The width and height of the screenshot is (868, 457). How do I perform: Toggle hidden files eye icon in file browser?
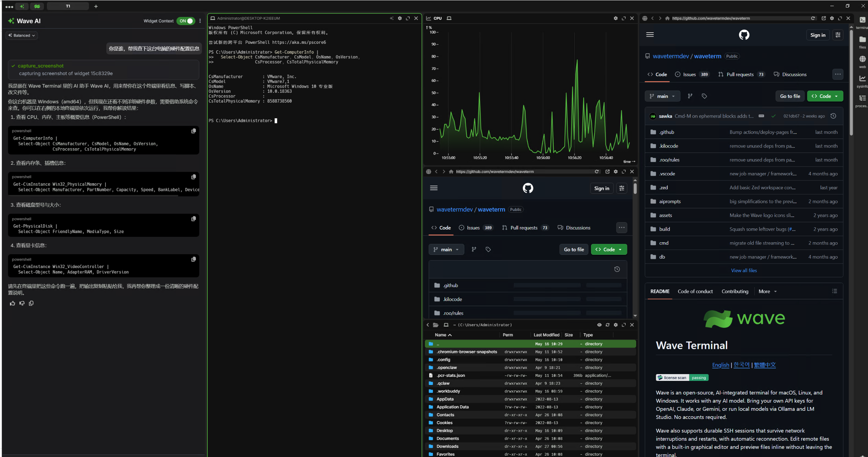coord(599,325)
